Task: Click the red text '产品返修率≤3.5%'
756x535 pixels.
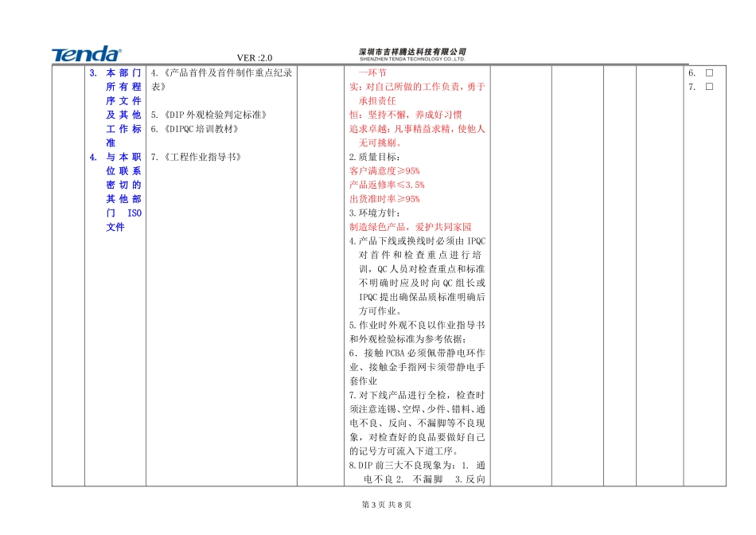Action: click(387, 185)
